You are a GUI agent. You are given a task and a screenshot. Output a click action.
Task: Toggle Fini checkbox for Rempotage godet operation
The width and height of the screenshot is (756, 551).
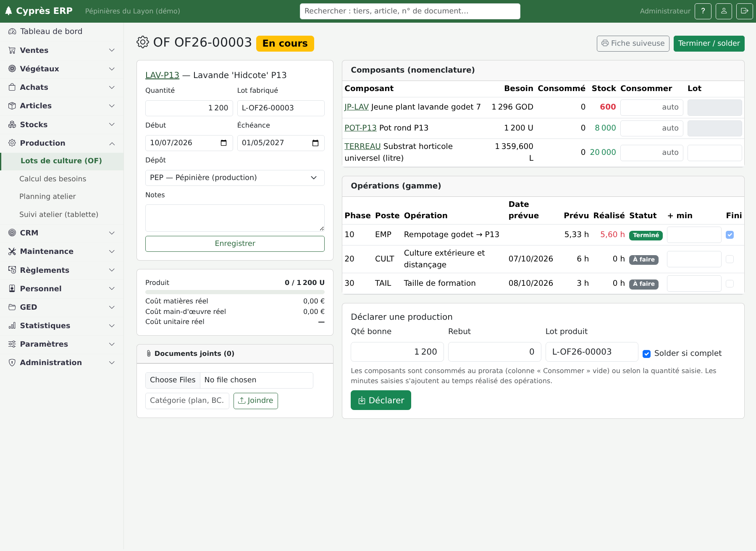point(730,235)
